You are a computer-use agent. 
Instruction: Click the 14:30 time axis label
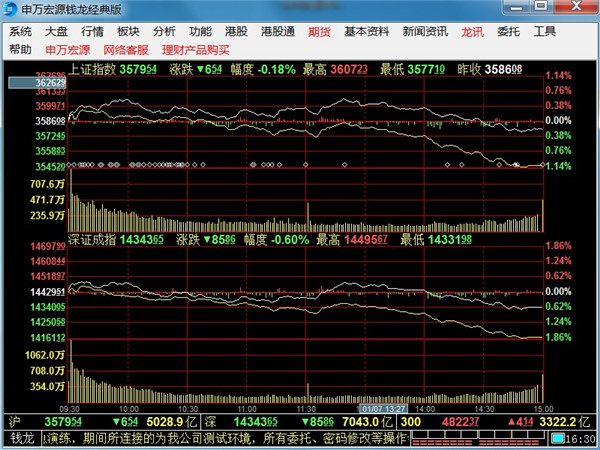tap(484, 409)
